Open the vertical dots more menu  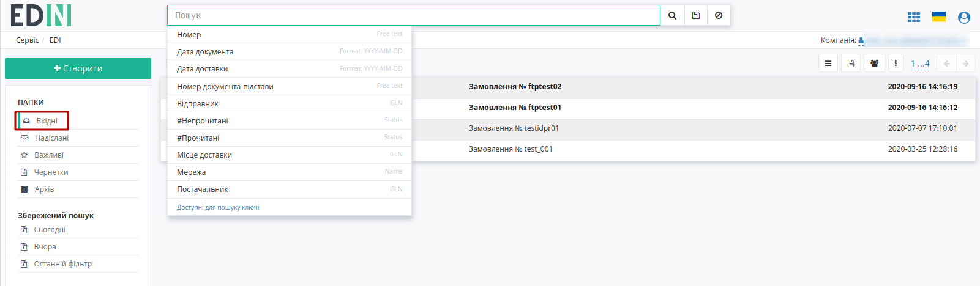896,64
